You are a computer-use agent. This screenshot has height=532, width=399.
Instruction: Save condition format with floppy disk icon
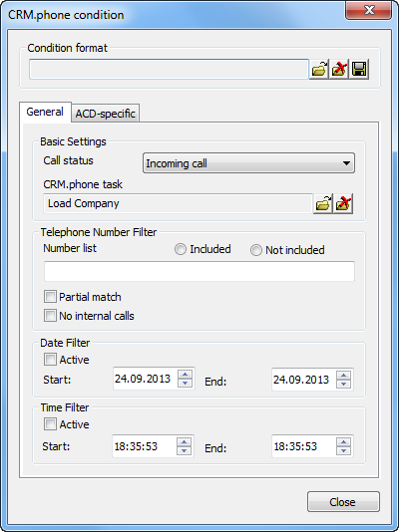(x=359, y=69)
